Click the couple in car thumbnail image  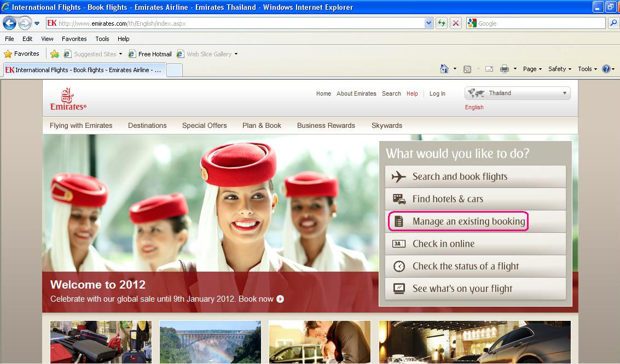320,342
